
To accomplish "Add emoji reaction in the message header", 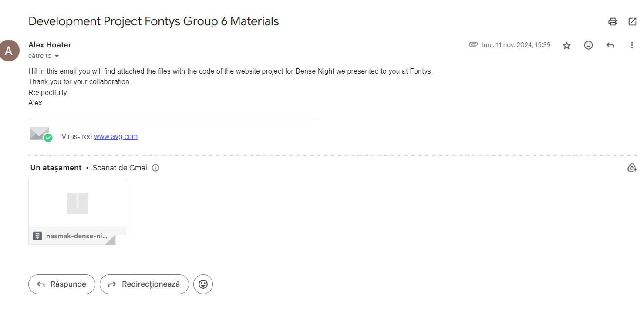I will click(588, 45).
